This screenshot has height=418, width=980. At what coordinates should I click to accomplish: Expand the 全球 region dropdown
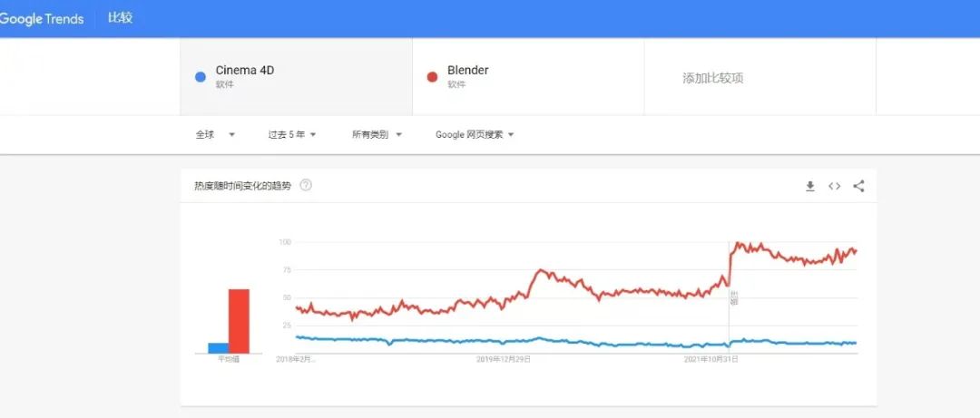[x=215, y=134]
